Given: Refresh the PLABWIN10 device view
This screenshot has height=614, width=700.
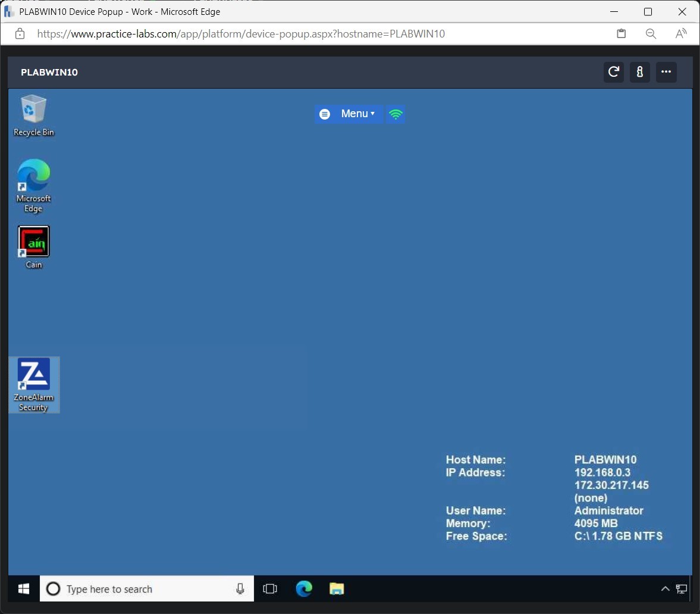Looking at the screenshot, I should tap(613, 72).
